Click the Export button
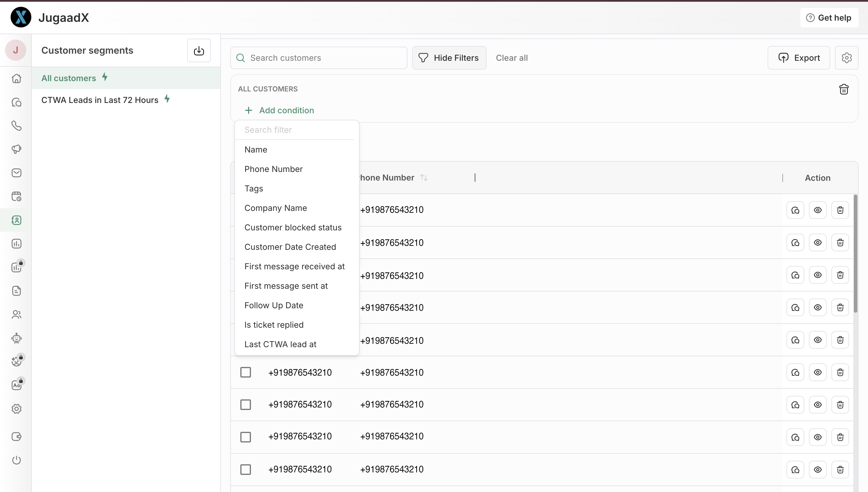868x492 pixels. click(x=799, y=58)
